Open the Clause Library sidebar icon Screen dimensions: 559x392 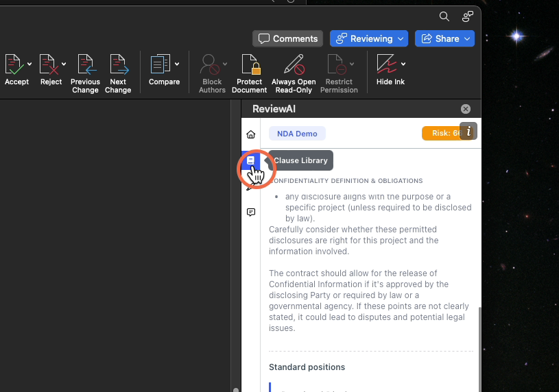pyautogui.click(x=250, y=160)
